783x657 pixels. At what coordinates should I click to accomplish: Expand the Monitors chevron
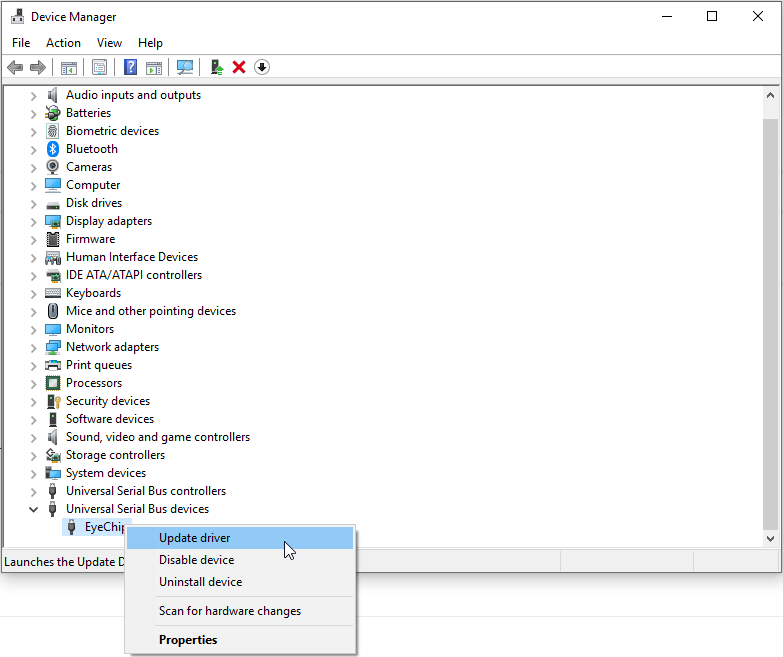coord(33,329)
